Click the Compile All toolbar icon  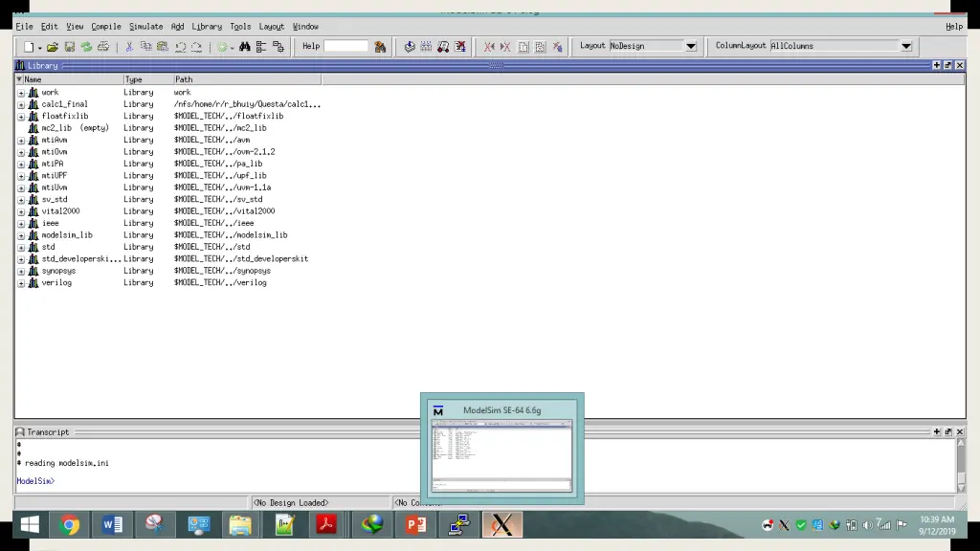[426, 47]
